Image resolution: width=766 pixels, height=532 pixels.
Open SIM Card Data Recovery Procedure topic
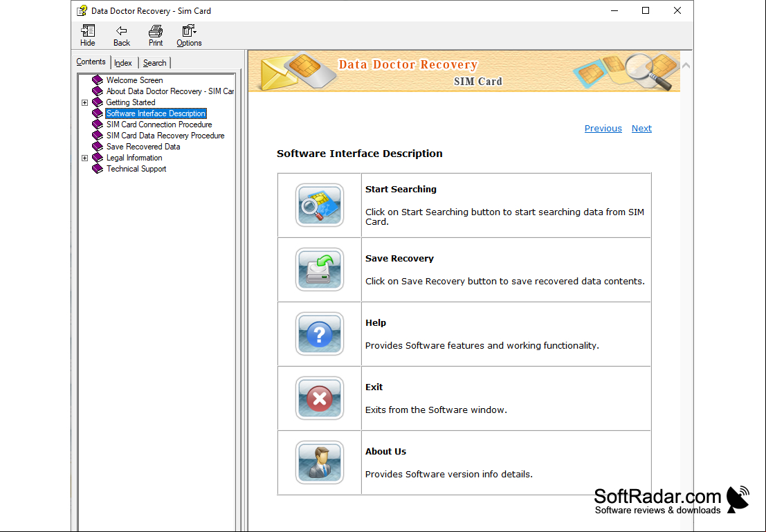[x=165, y=136]
